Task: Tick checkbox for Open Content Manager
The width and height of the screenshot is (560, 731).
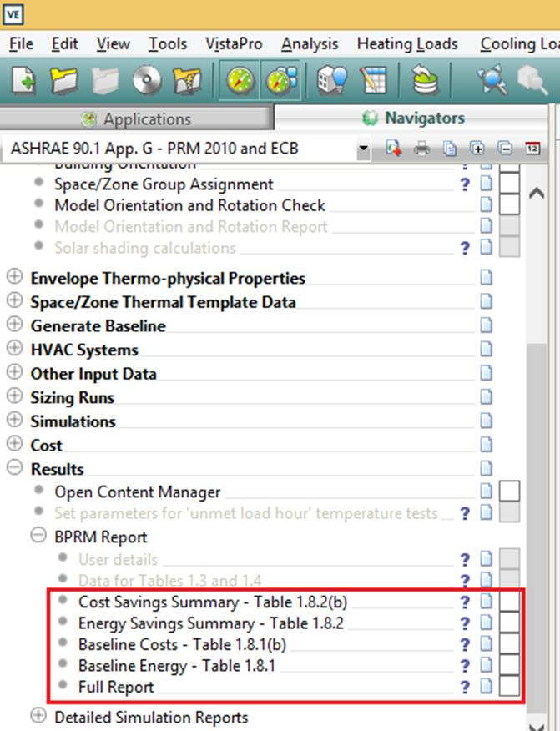Action: (509, 491)
